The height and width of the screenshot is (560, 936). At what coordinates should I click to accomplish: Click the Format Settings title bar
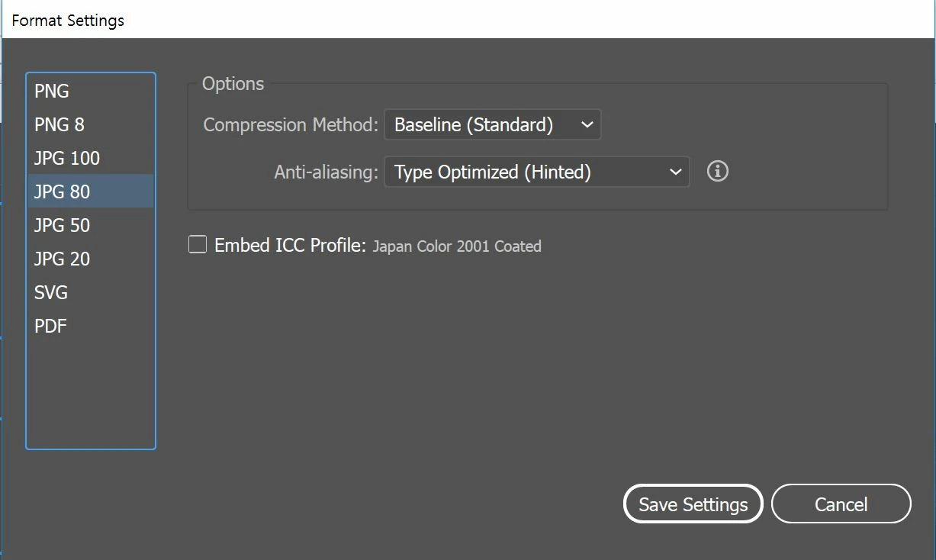[468, 20]
